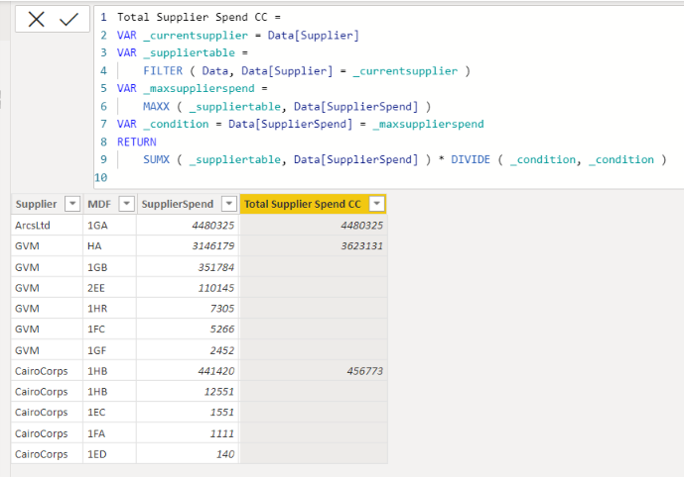
Task: Open the MDF column filter dropdown
Action: tap(127, 204)
